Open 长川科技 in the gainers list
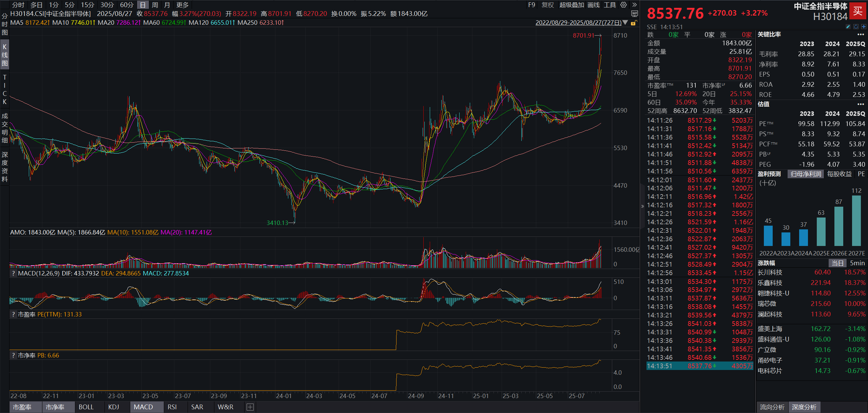The image size is (868, 413). coord(770,272)
